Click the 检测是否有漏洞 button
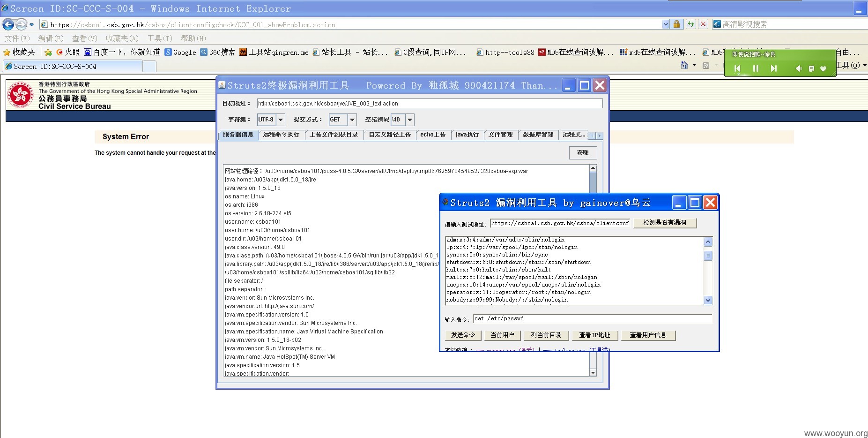The image size is (868, 438). pyautogui.click(x=665, y=223)
